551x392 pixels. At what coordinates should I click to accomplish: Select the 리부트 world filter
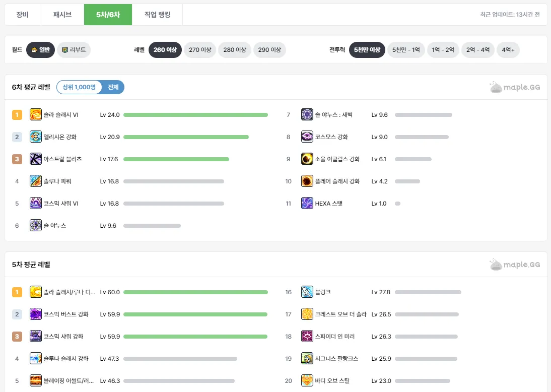[x=74, y=49]
